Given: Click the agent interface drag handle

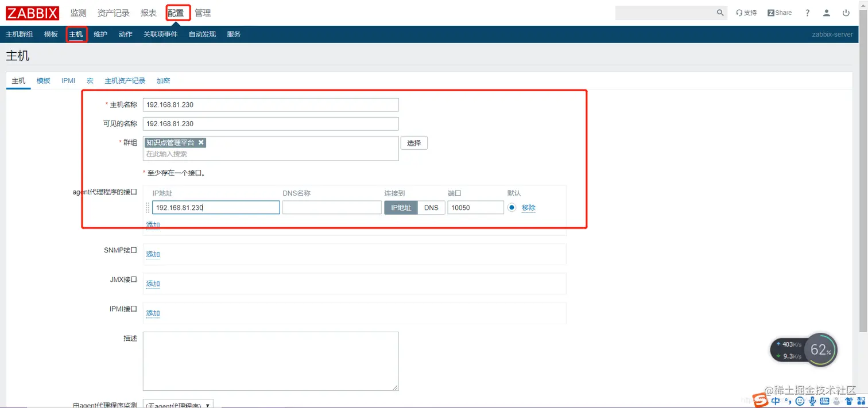Looking at the screenshot, I should 148,208.
